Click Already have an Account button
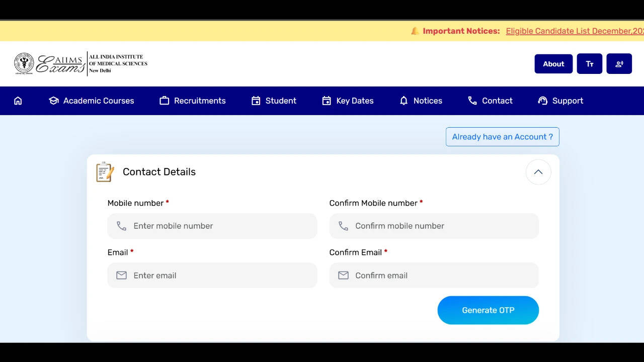Screen dimensions: 644x362 click(x=503, y=137)
